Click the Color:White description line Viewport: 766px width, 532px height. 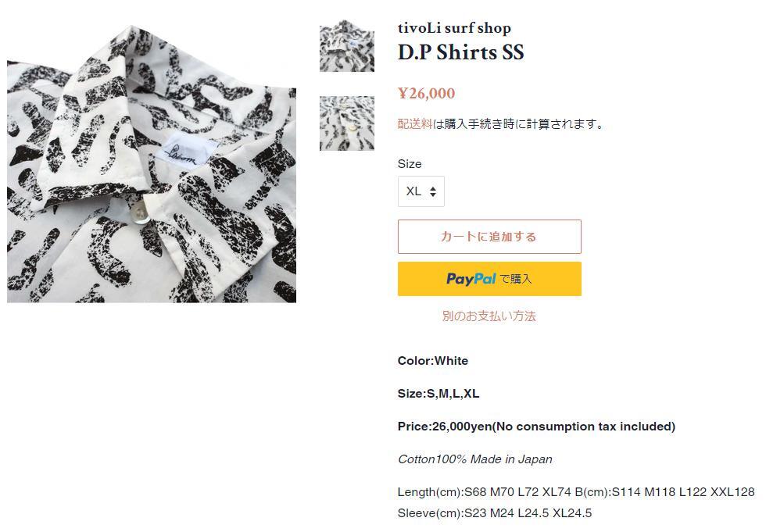[x=433, y=361]
